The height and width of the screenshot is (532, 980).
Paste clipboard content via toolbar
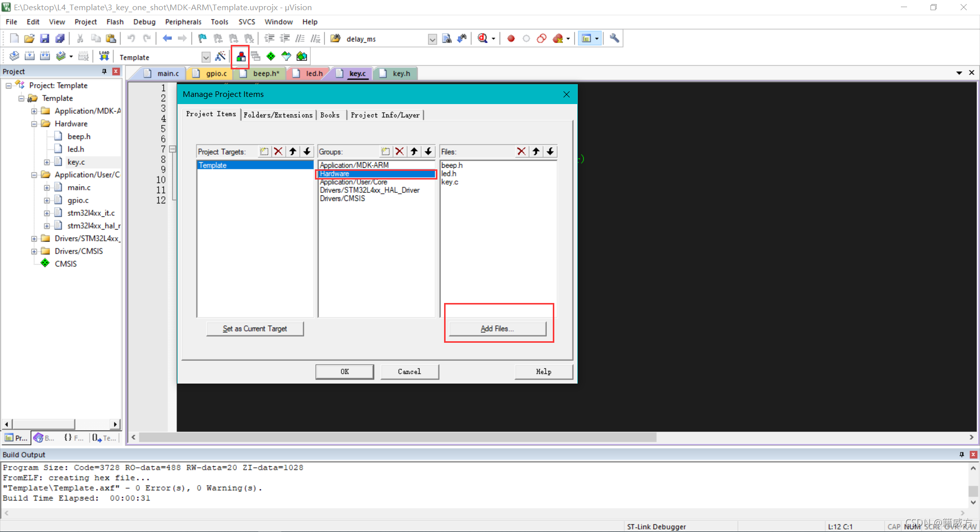[111, 38]
